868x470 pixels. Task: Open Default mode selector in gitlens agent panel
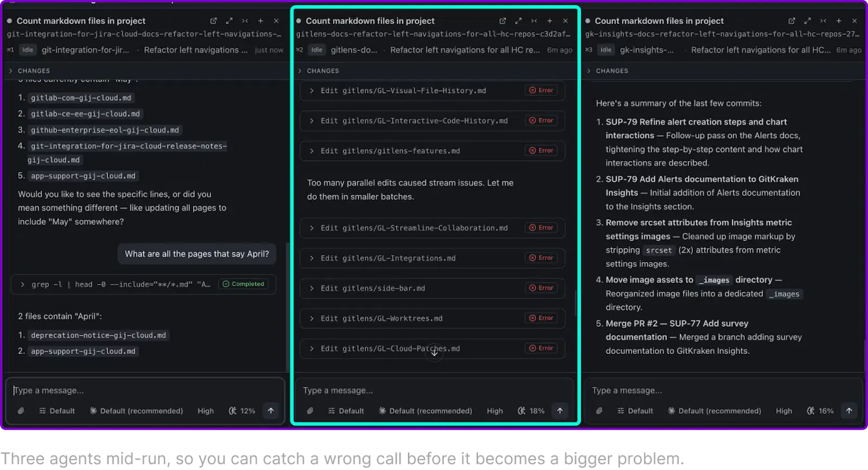pos(346,411)
